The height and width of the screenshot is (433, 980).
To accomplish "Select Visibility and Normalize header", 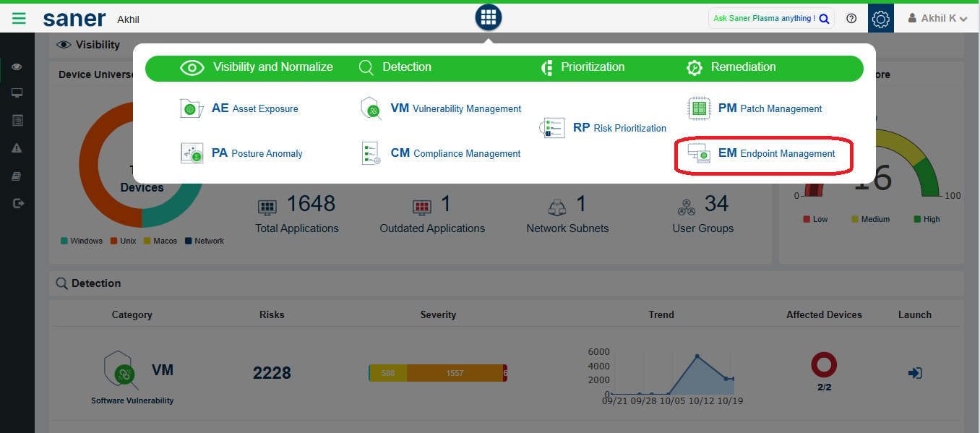I will pos(257,67).
